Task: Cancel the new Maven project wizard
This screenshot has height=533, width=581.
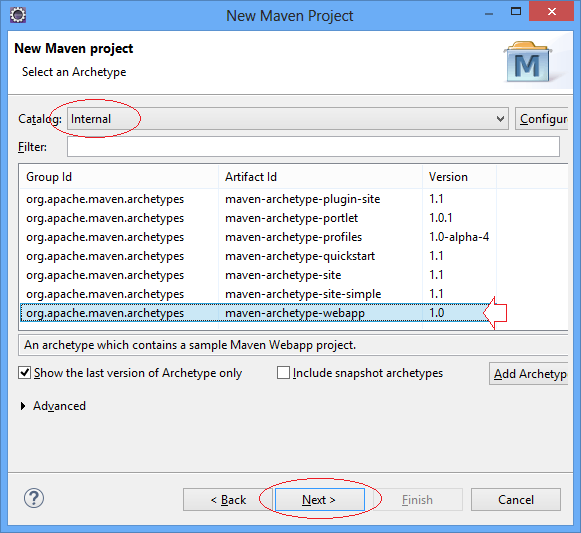Action: pos(516,500)
